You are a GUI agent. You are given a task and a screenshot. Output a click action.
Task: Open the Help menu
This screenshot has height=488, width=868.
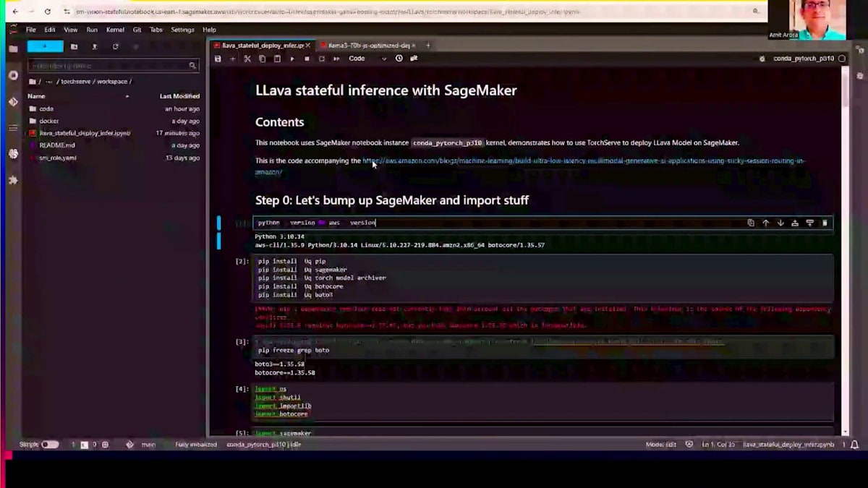click(x=209, y=30)
